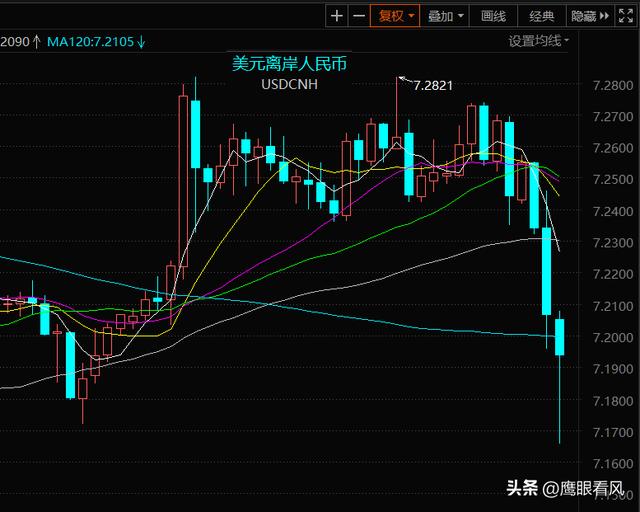Image resolution: width=640 pixels, height=512 pixels.
Task: Click the 7.2600 price axis label
Action: point(613,148)
